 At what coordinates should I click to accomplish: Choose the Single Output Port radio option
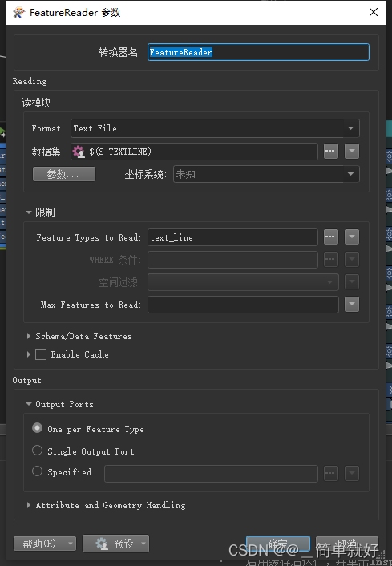click(37, 450)
